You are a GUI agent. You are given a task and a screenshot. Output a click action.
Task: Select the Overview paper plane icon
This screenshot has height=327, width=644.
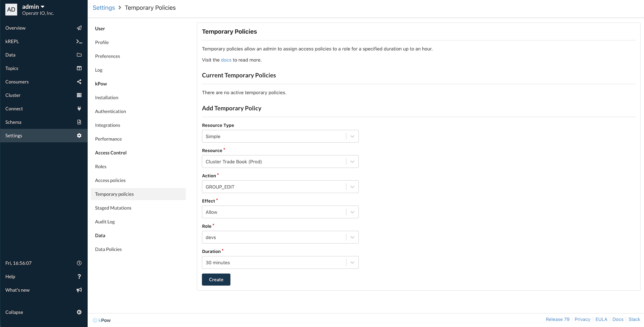pyautogui.click(x=79, y=28)
